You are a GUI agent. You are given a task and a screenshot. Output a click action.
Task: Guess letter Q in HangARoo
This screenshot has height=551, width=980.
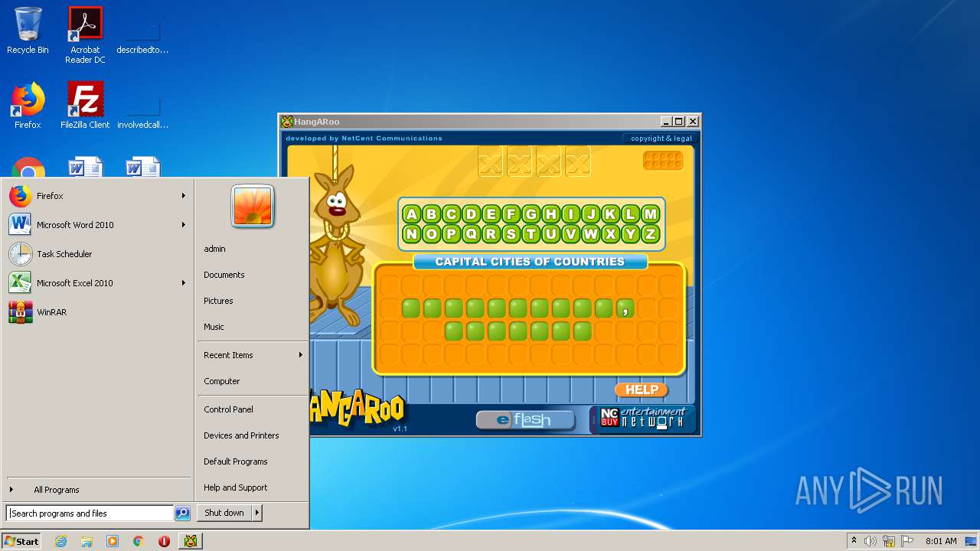click(471, 234)
